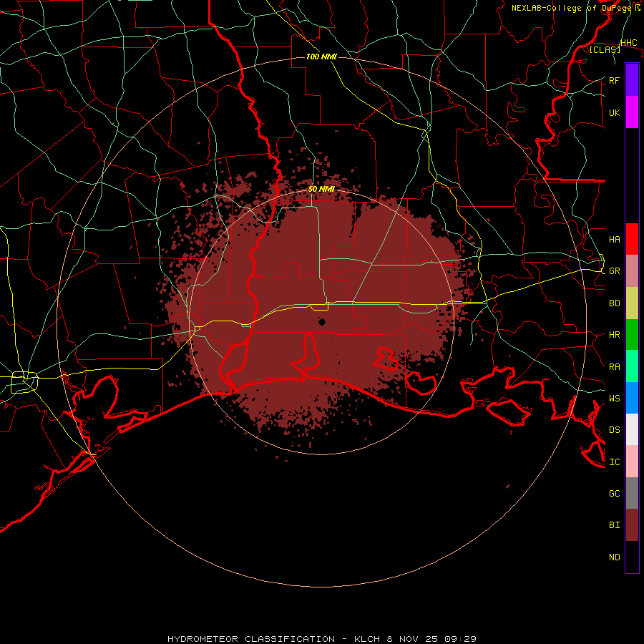Click the "NEXLAB-College of DuPage" credit text
Viewport: 644px width, 644px height.
tap(571, 8)
